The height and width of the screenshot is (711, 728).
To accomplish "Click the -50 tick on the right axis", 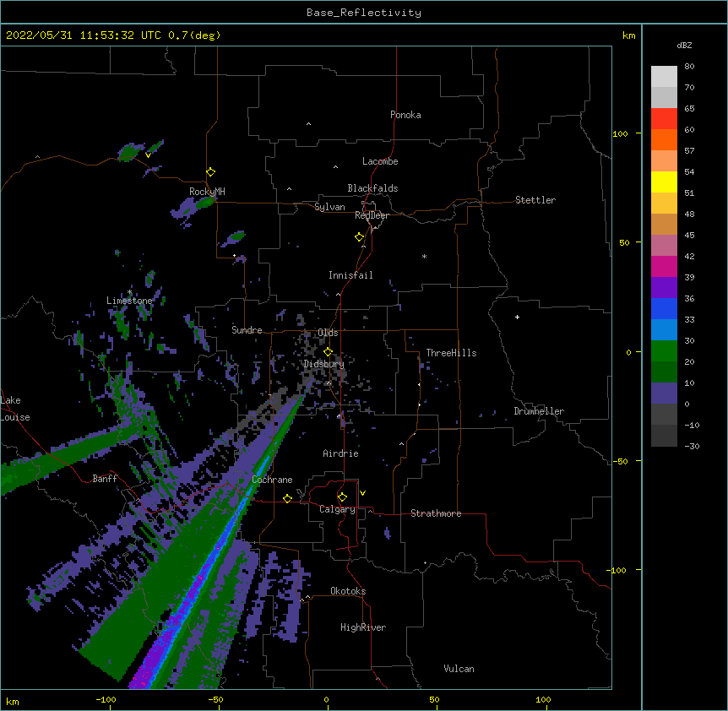I will tap(620, 461).
